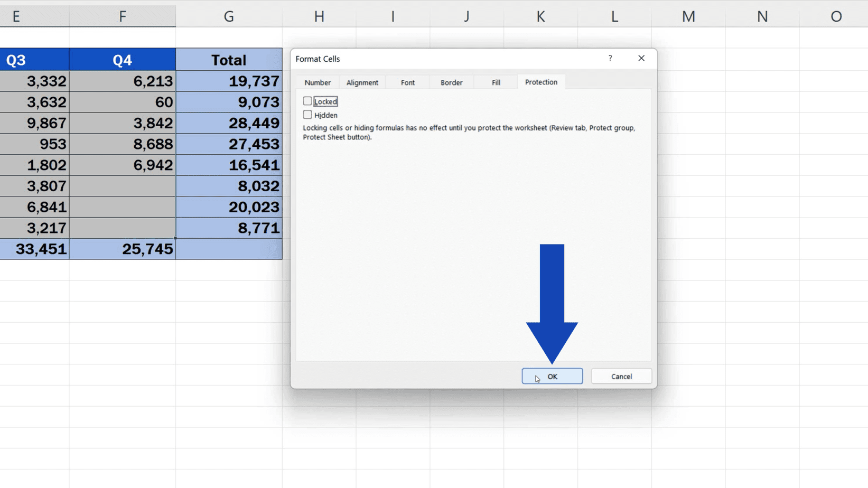Select column header K
The image size is (868, 488).
[540, 16]
